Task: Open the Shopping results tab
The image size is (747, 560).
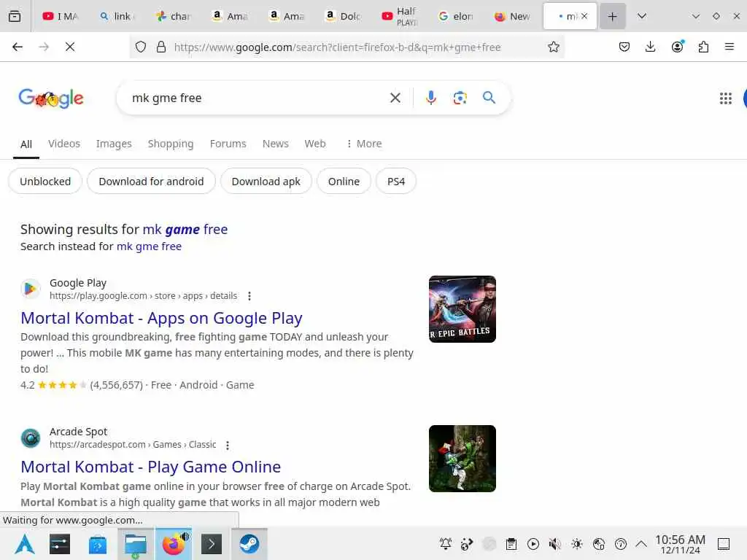Action: pyautogui.click(x=171, y=144)
